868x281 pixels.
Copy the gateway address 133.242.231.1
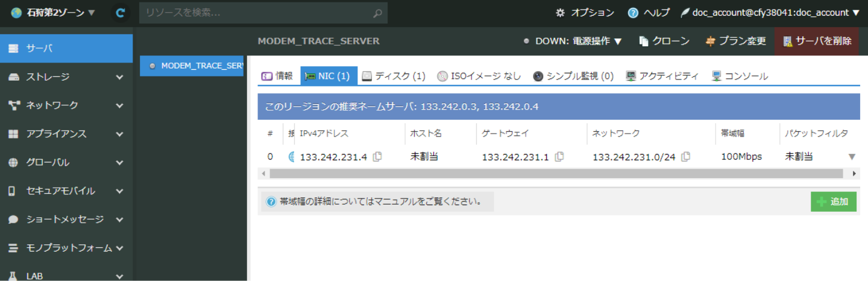coord(559,156)
